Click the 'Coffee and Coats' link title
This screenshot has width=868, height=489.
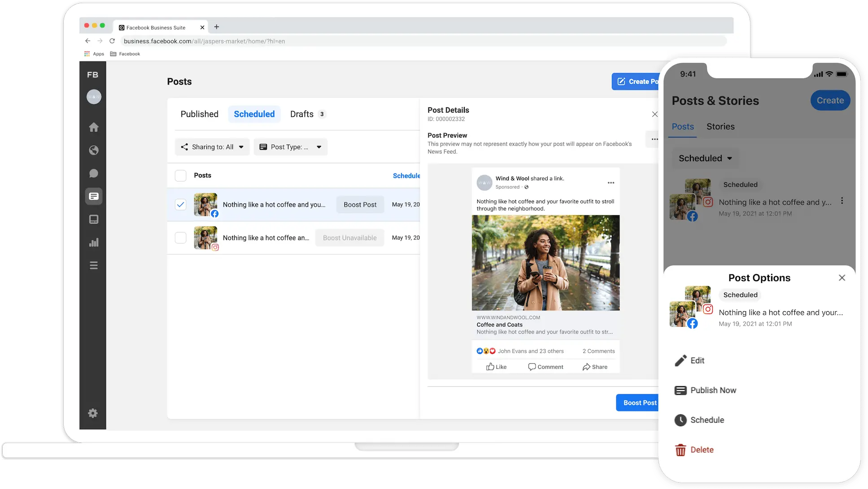tap(499, 325)
